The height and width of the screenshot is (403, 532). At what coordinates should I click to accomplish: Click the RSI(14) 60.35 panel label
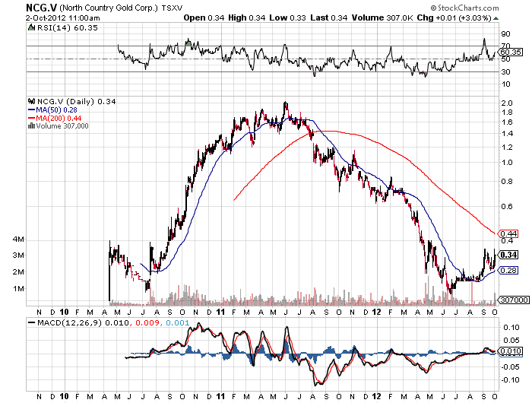coord(67,28)
